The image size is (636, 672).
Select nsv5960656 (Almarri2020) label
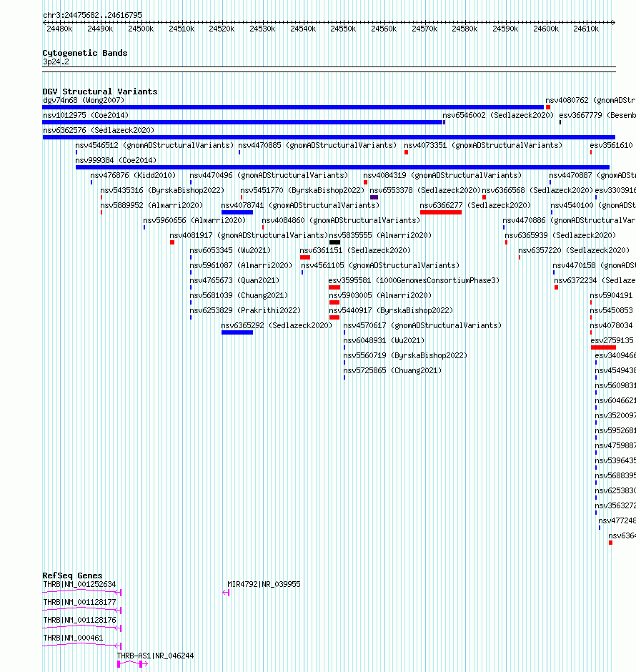click(x=194, y=220)
